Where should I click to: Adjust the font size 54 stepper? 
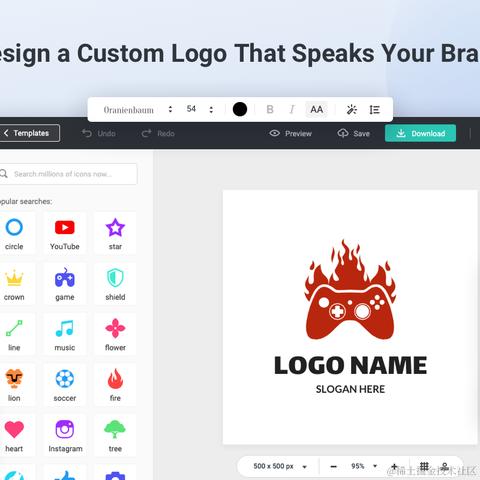211,109
